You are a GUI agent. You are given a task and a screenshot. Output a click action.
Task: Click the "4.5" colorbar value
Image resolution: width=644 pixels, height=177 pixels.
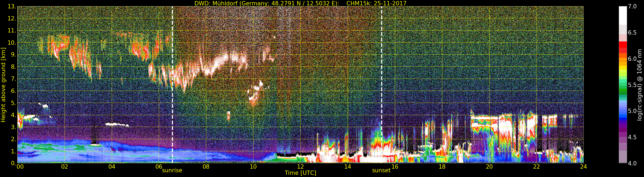point(632,137)
